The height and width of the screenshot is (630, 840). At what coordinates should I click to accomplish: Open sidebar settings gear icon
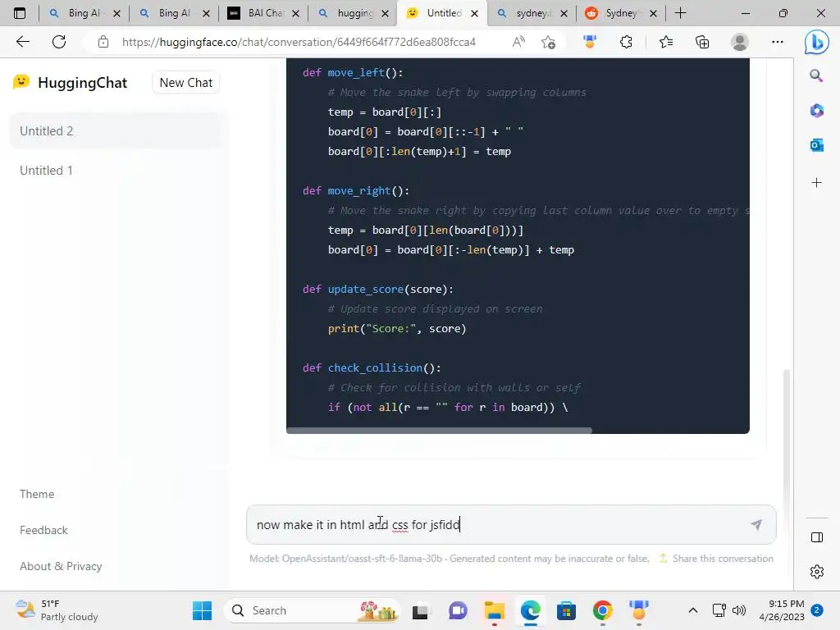click(x=817, y=572)
